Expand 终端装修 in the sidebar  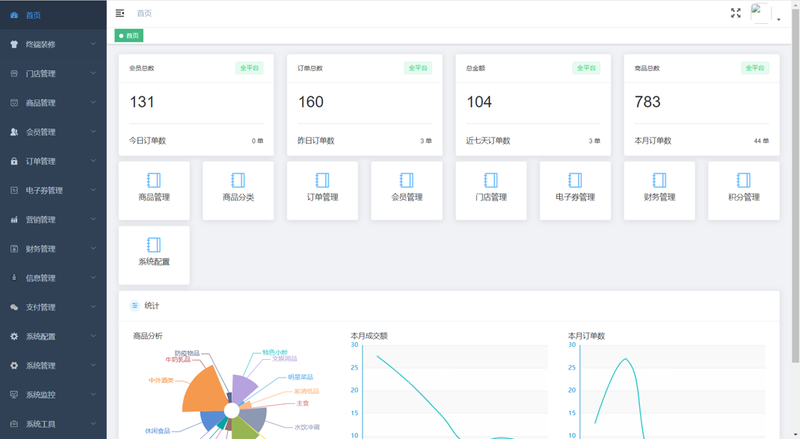pyautogui.click(x=53, y=44)
